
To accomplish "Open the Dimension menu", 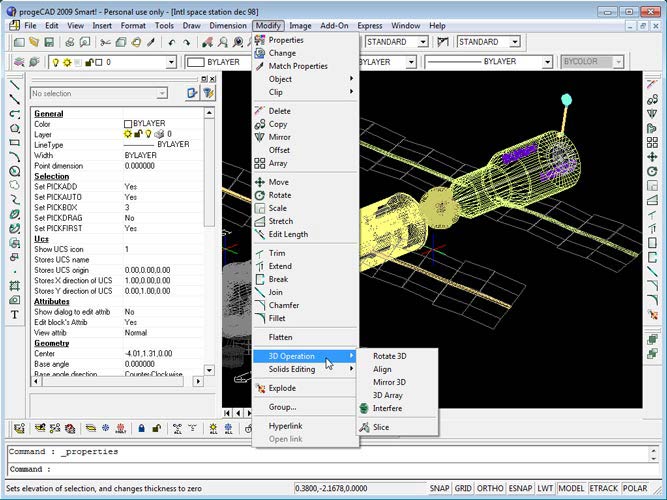I will coord(228,25).
